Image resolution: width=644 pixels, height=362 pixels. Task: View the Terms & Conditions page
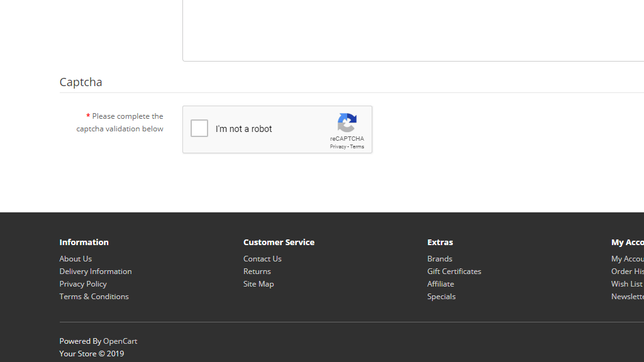94,297
